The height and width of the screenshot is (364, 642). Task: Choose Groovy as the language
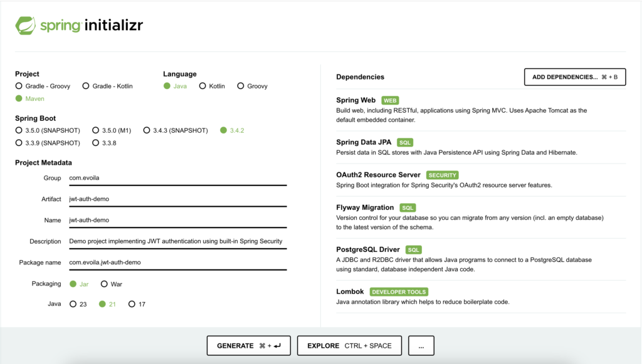pyautogui.click(x=241, y=86)
